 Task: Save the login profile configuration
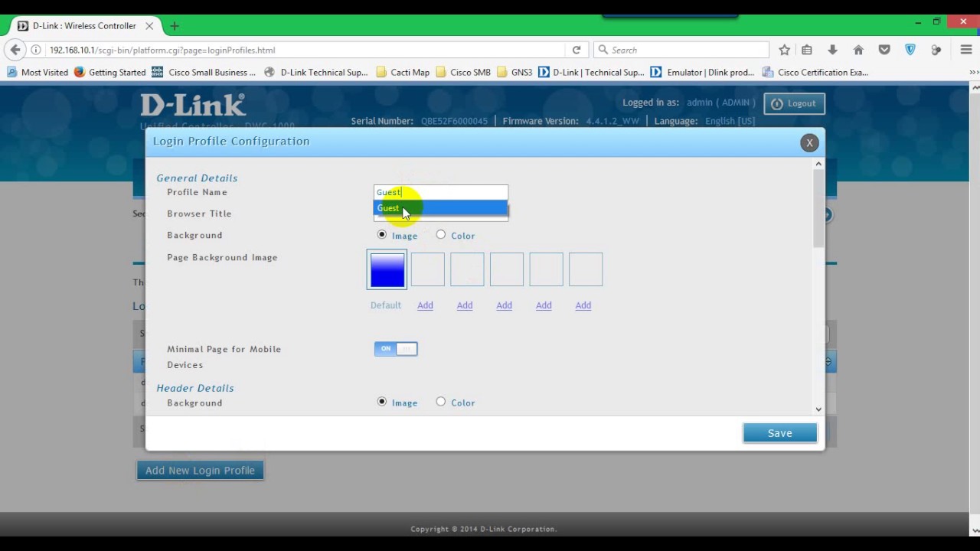click(x=779, y=433)
